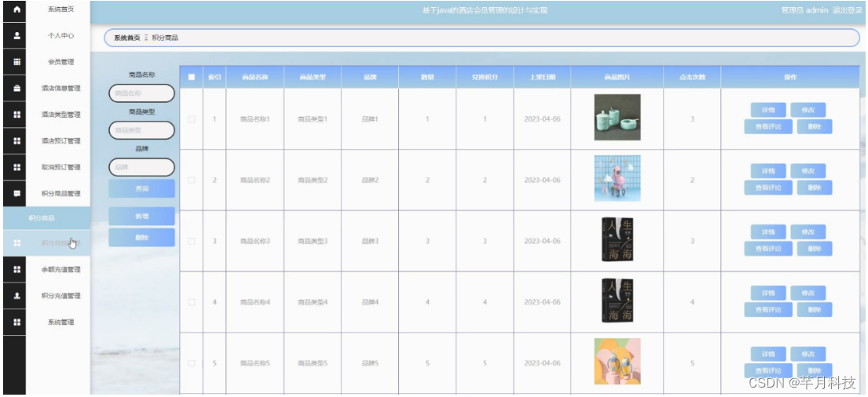Screen dimensions: 868x397
Task: Open 查看评论 for 商品名称4
Action: click(x=767, y=310)
